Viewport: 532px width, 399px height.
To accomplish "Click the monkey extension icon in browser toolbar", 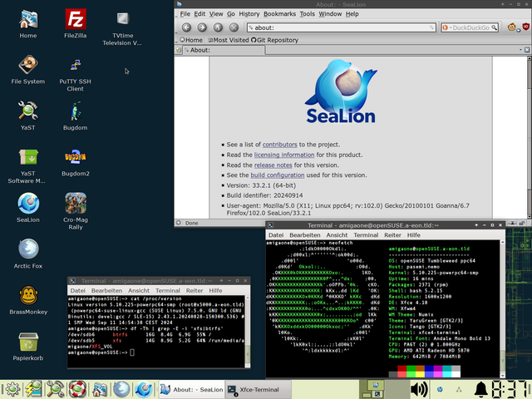I will pyautogui.click(x=512, y=27).
